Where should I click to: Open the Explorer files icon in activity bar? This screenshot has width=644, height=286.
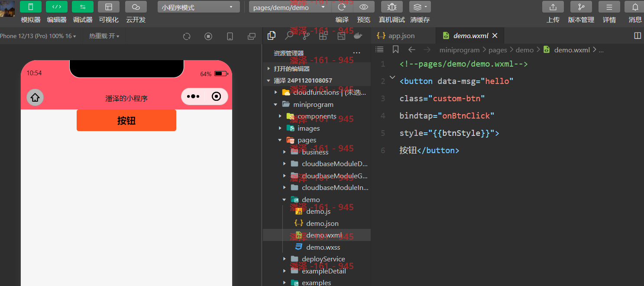[x=272, y=35]
